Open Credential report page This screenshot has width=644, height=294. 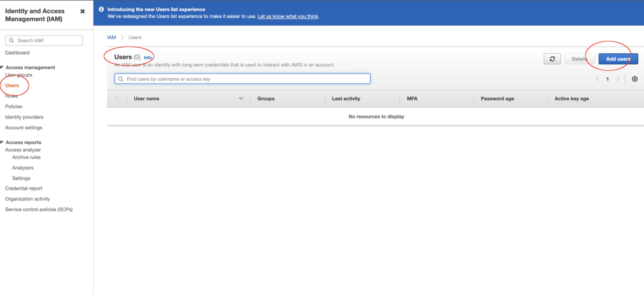[x=24, y=188]
